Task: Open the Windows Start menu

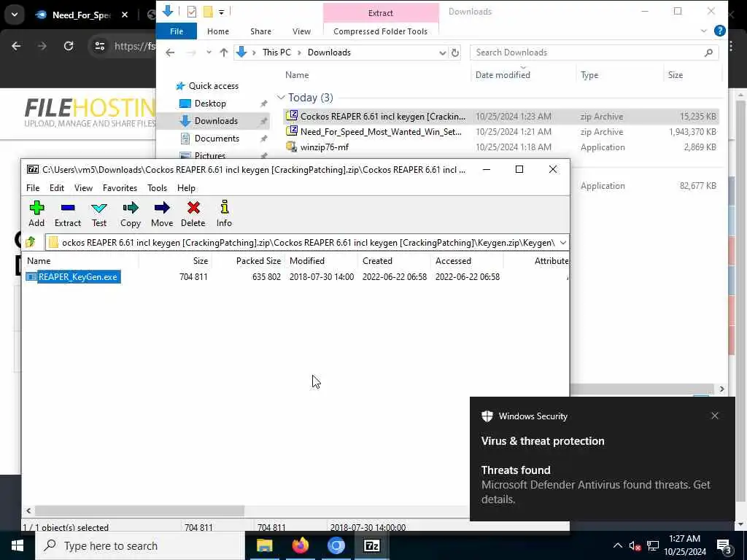Action: pos(18,545)
